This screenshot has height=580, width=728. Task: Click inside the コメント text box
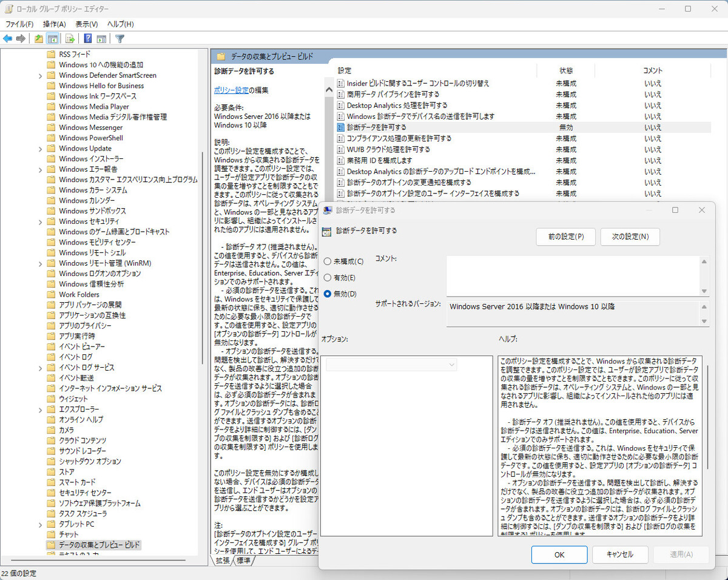tap(573, 276)
